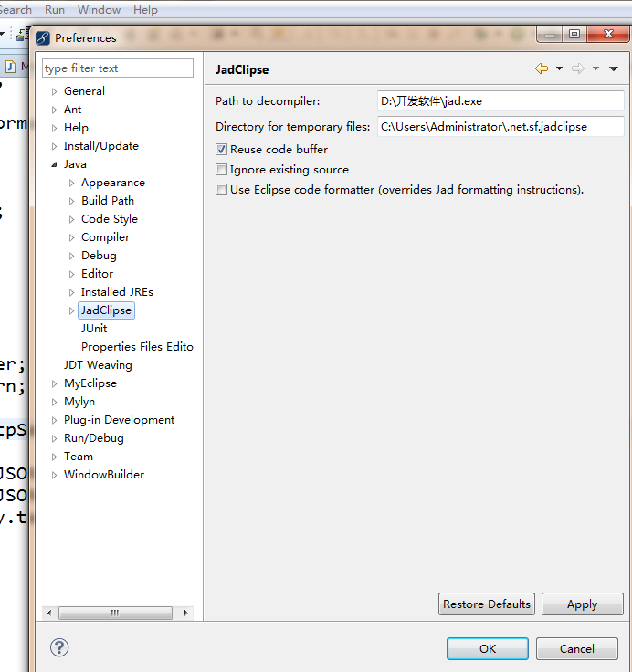Open the Window menu in main window
The height and width of the screenshot is (672, 632).
tap(99, 9)
